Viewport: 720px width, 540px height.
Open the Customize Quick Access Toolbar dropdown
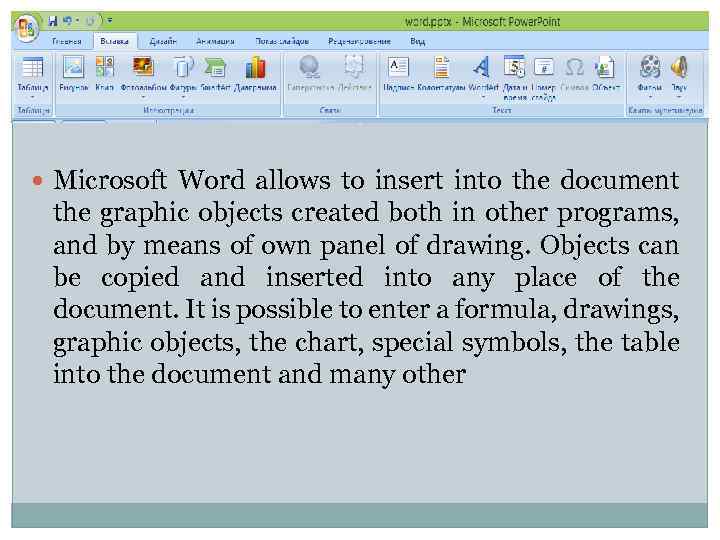(x=110, y=21)
